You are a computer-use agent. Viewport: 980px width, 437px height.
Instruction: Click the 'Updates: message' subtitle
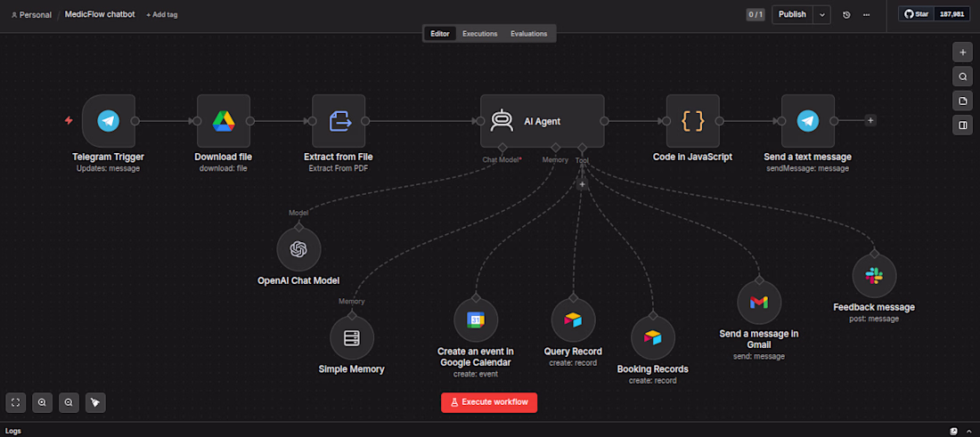(x=108, y=168)
